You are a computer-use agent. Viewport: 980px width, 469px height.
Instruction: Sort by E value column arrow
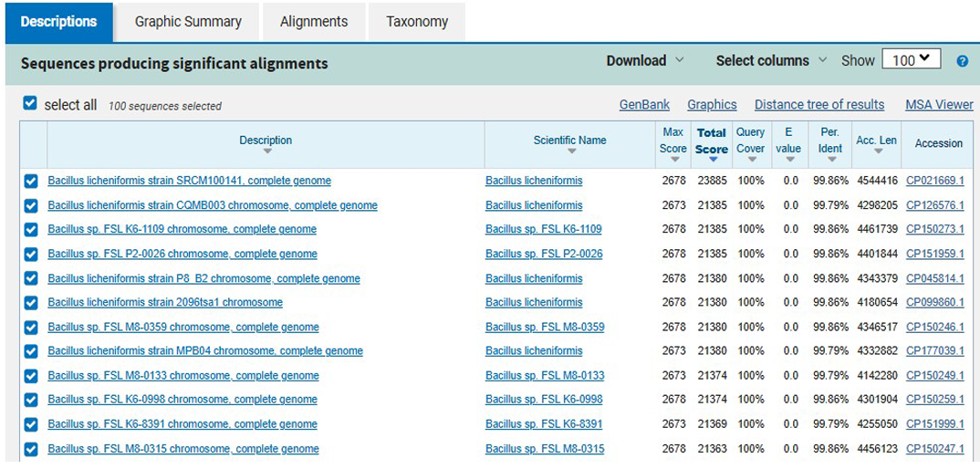(788, 161)
